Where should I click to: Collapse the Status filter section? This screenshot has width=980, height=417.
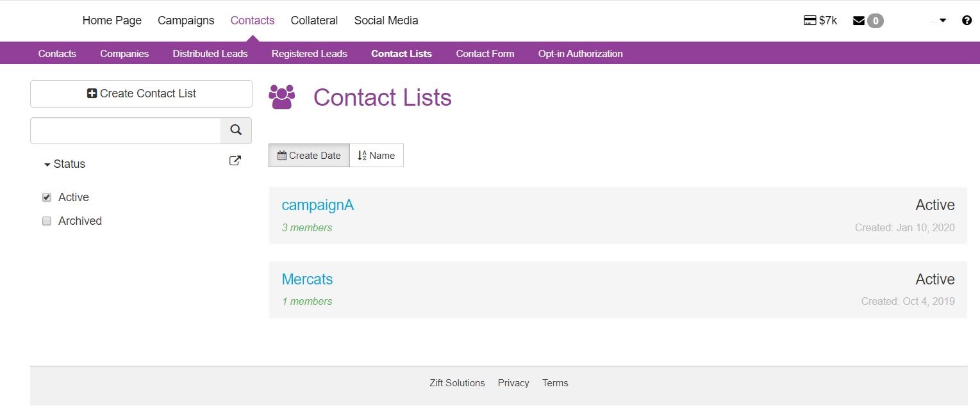click(46, 164)
